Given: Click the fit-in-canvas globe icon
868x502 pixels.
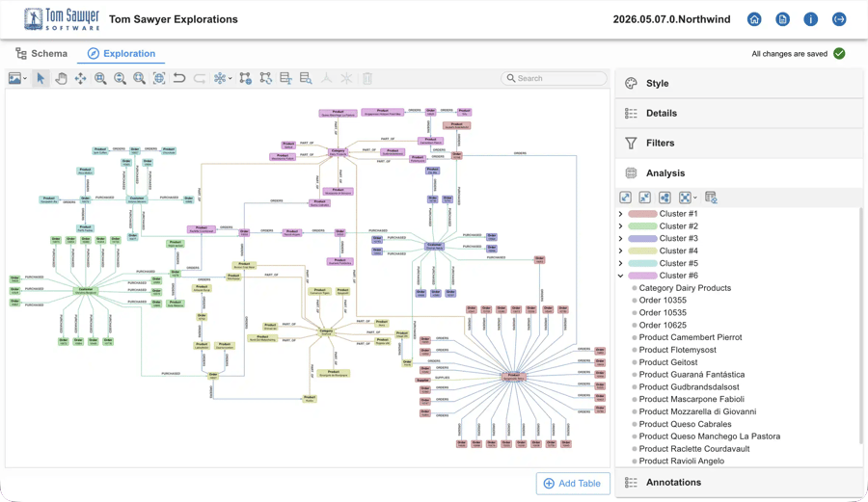Looking at the screenshot, I should pyautogui.click(x=159, y=78).
